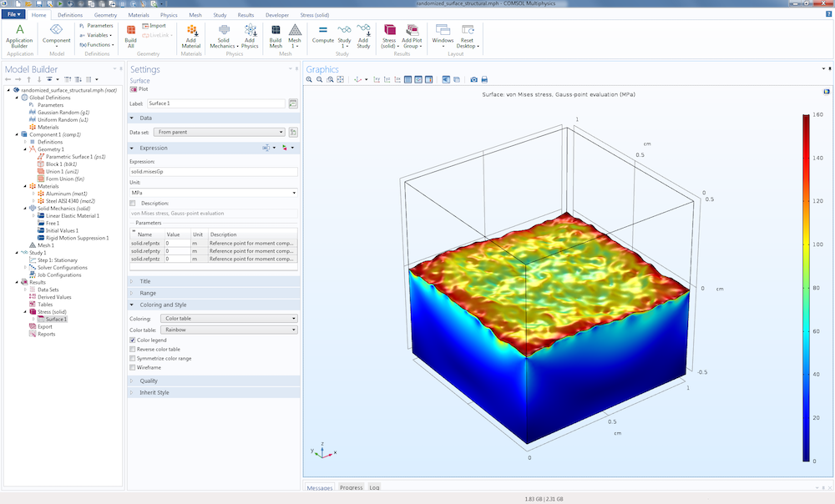Click Zoom In in Graphics toolbar

[x=309, y=80]
